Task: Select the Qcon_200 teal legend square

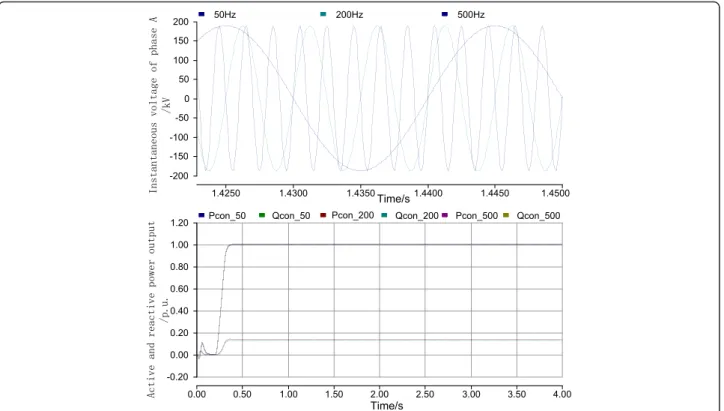Action: tap(384, 215)
